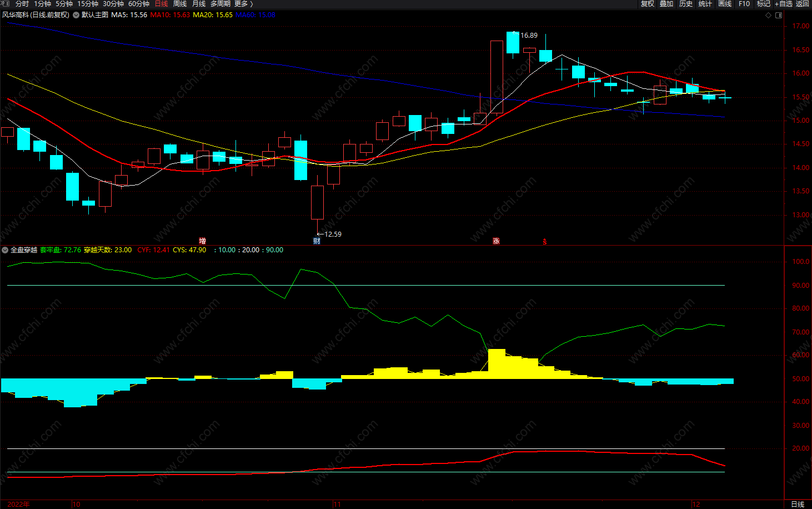
Task: Click the 2022年 label on the time axis
Action: click(x=19, y=505)
